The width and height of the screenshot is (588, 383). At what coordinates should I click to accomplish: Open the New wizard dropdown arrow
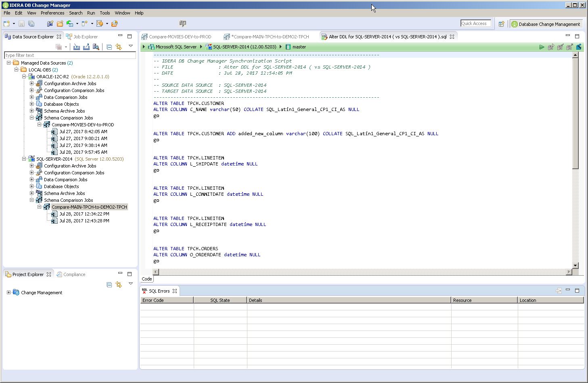pyautogui.click(x=14, y=24)
